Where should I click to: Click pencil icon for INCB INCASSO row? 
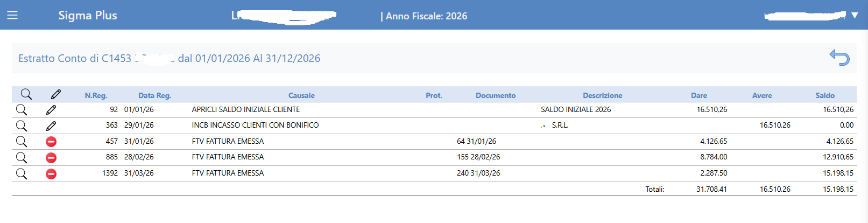pyautogui.click(x=51, y=126)
